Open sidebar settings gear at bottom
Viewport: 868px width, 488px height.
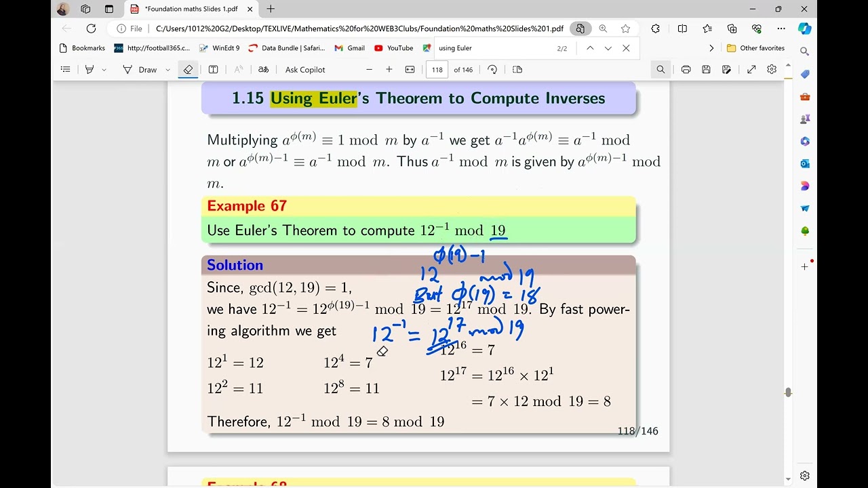(805, 476)
